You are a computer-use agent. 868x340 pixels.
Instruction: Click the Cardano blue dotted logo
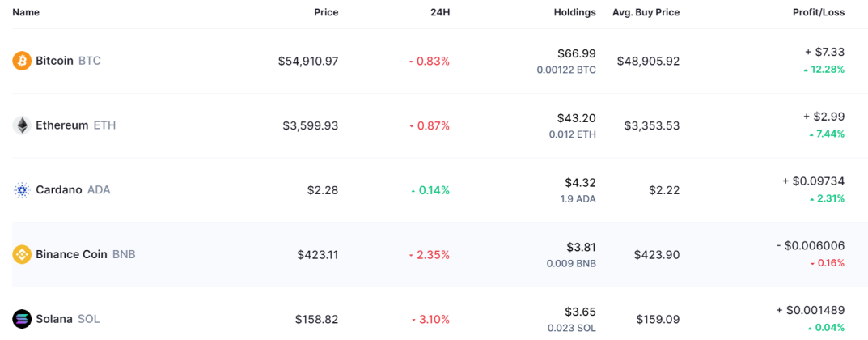click(22, 190)
